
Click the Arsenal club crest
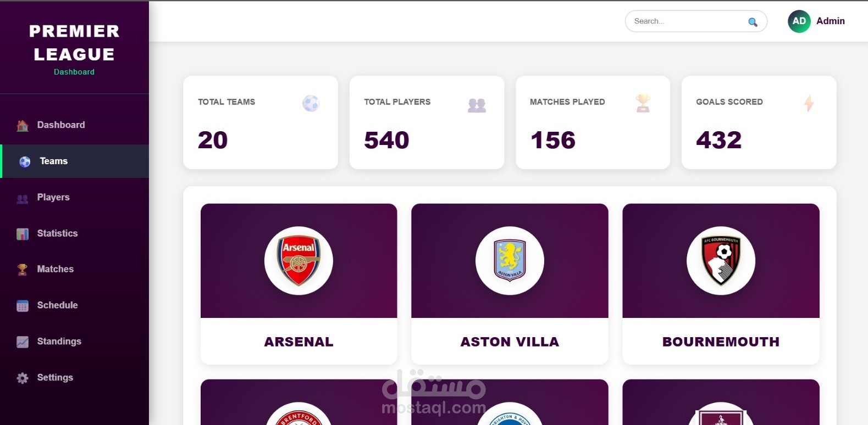click(298, 261)
